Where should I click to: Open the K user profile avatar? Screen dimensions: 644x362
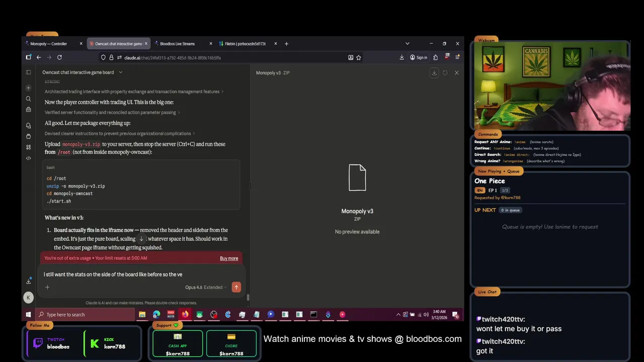[28, 298]
